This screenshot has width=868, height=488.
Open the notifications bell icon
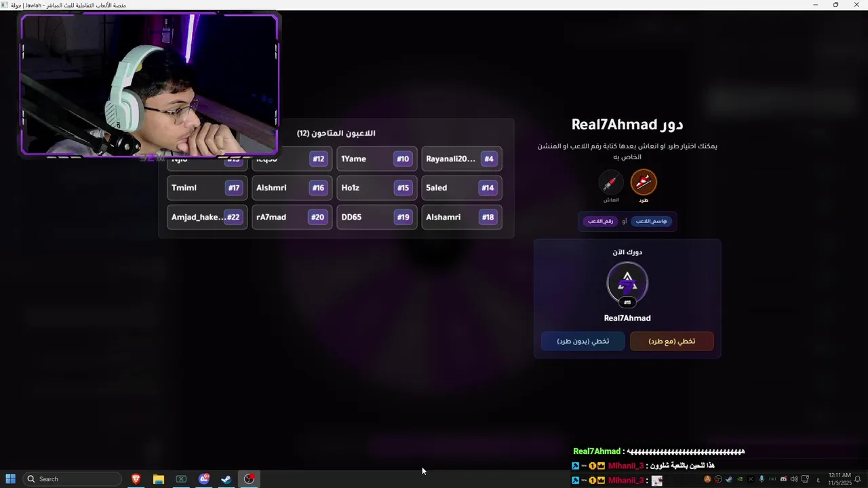tap(858, 479)
